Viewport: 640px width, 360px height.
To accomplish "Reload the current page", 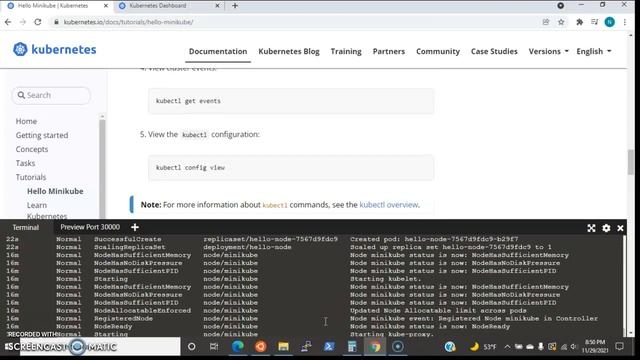I will coord(38,22).
